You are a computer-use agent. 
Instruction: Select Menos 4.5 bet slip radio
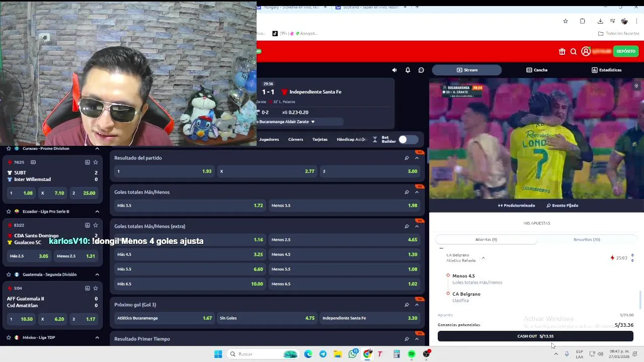coord(448,276)
